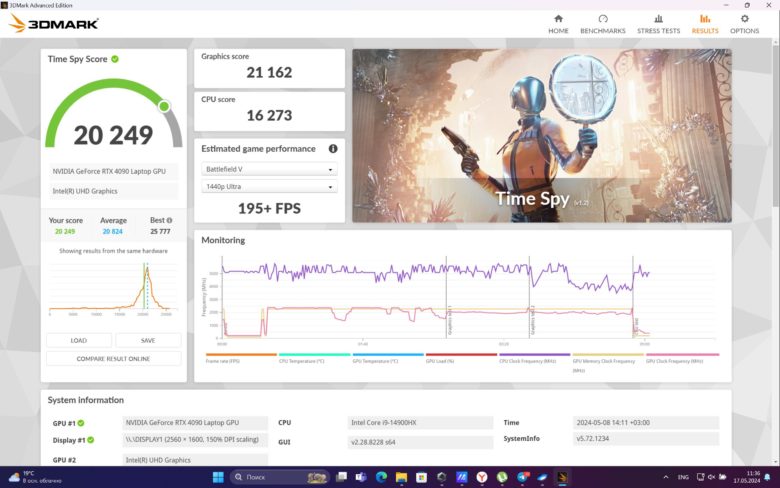
Task: Click the green check next to Display #1
Action: tap(91, 440)
